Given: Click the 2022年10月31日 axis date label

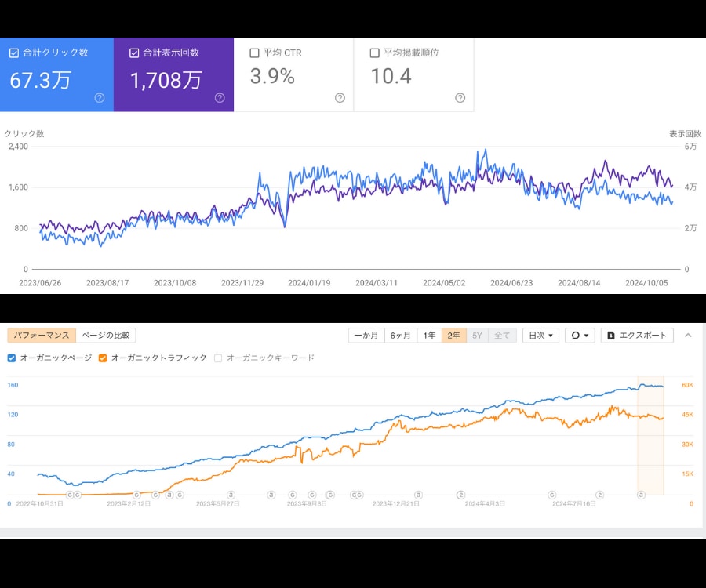Looking at the screenshot, I should pos(40,504).
